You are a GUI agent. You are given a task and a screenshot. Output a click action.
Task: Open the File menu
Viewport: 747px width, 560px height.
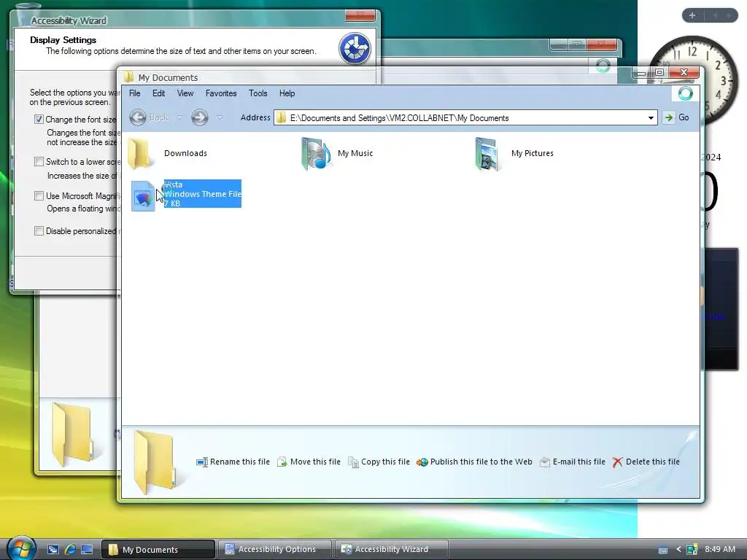[135, 93]
